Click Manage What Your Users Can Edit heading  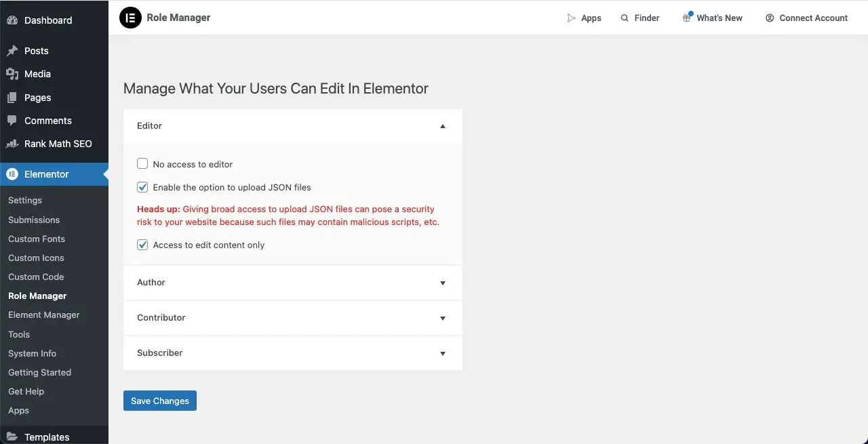(x=276, y=89)
